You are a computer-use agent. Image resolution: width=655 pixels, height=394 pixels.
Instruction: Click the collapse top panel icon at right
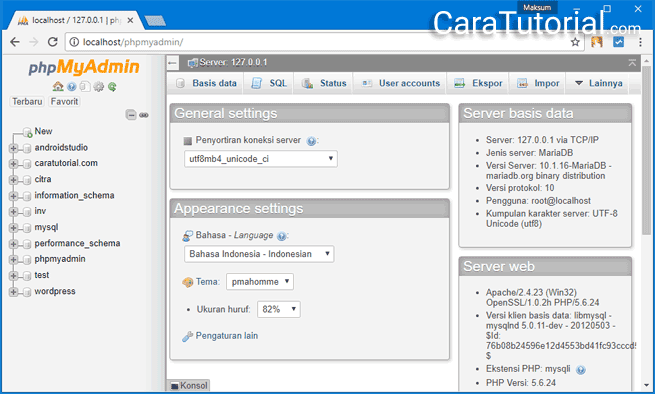coord(632,63)
